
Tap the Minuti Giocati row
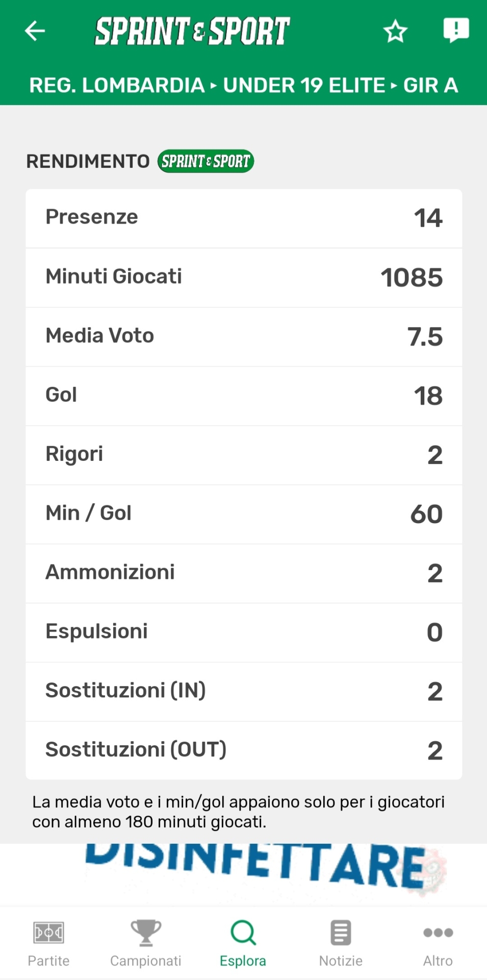(x=244, y=277)
